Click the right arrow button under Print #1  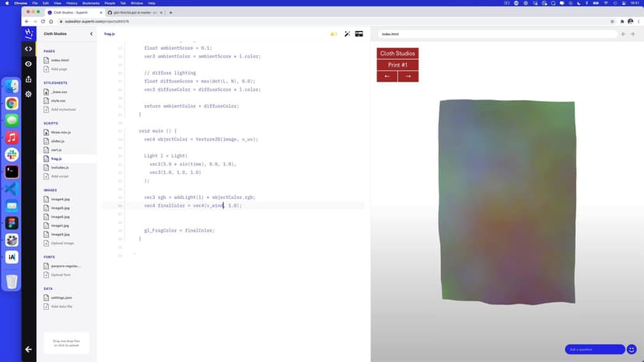pyautogui.click(x=408, y=76)
